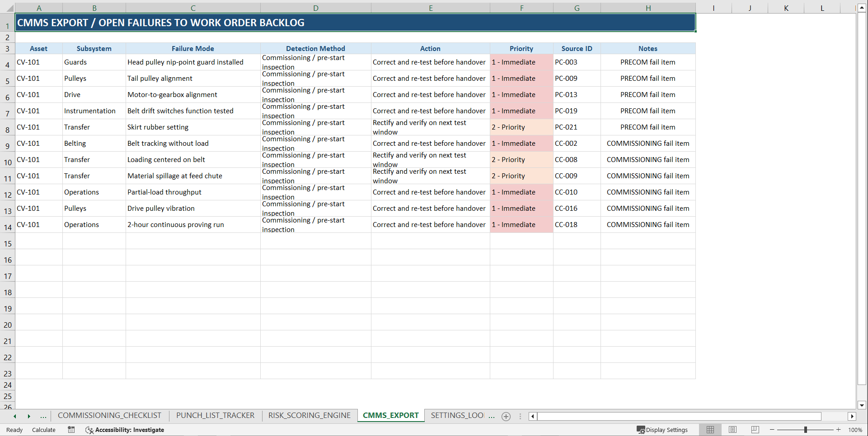Open the RISK_SCORING_ENGINE tab
868x436 pixels.
point(309,415)
